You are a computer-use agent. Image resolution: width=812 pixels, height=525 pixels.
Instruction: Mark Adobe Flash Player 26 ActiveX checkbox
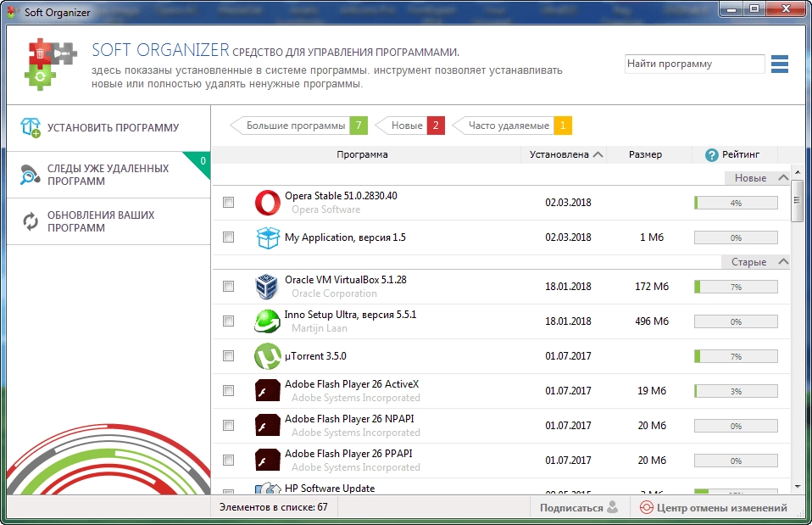(x=228, y=391)
